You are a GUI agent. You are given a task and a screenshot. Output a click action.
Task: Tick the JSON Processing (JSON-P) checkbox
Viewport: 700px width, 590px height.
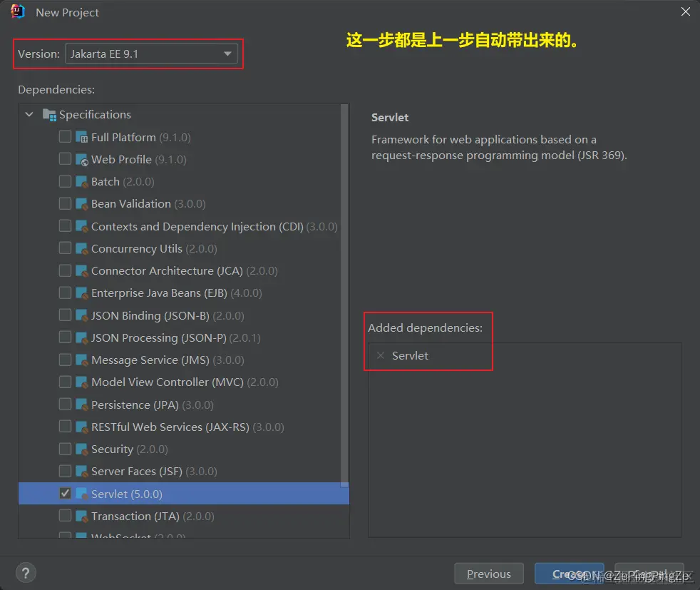[x=65, y=337]
